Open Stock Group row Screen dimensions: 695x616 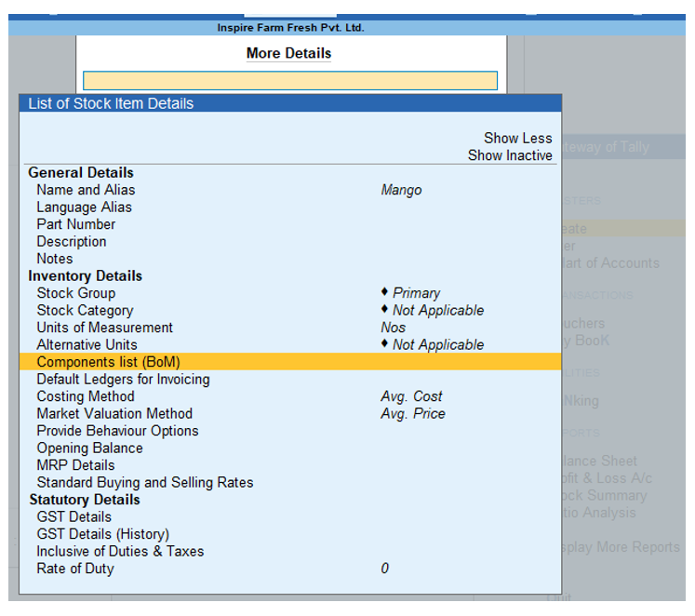click(290, 293)
